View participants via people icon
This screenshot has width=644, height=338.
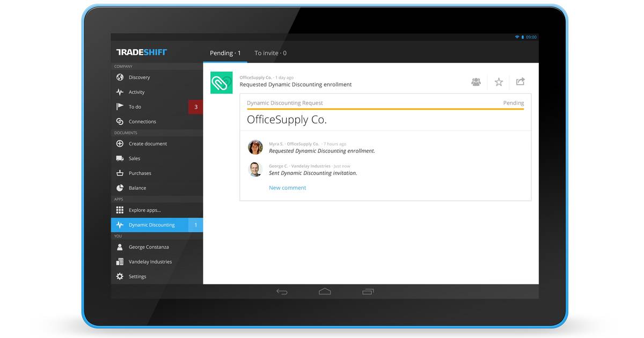click(x=476, y=82)
